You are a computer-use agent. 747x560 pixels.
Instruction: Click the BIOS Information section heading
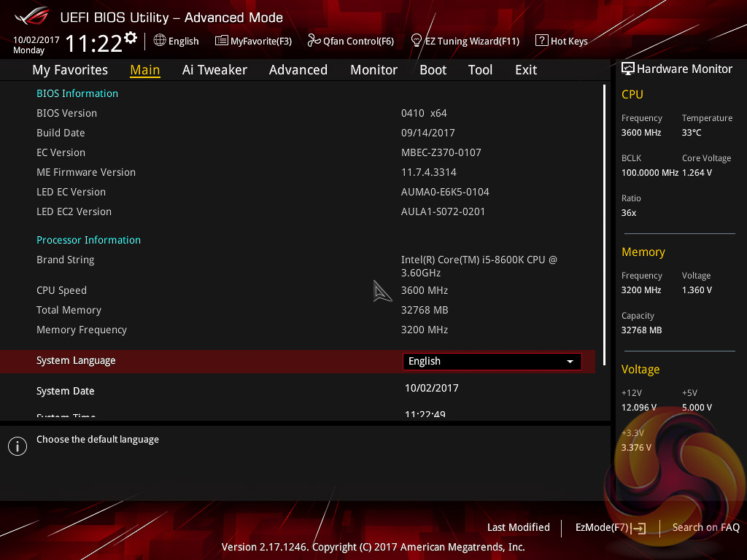tap(77, 93)
